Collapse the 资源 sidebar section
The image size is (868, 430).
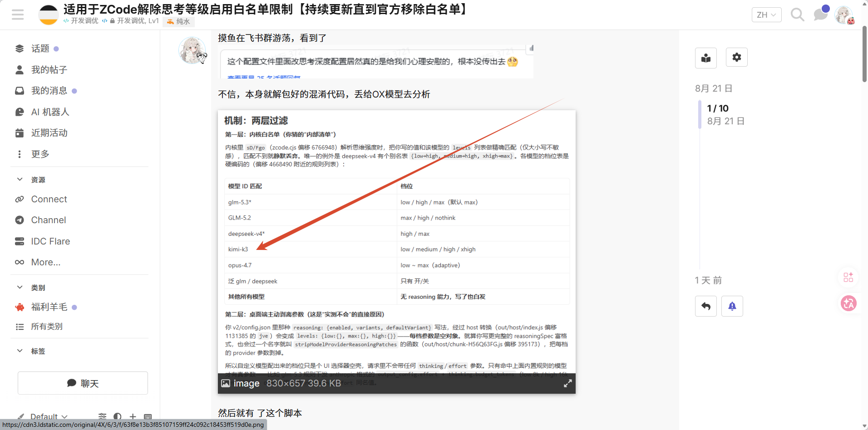[x=20, y=180]
